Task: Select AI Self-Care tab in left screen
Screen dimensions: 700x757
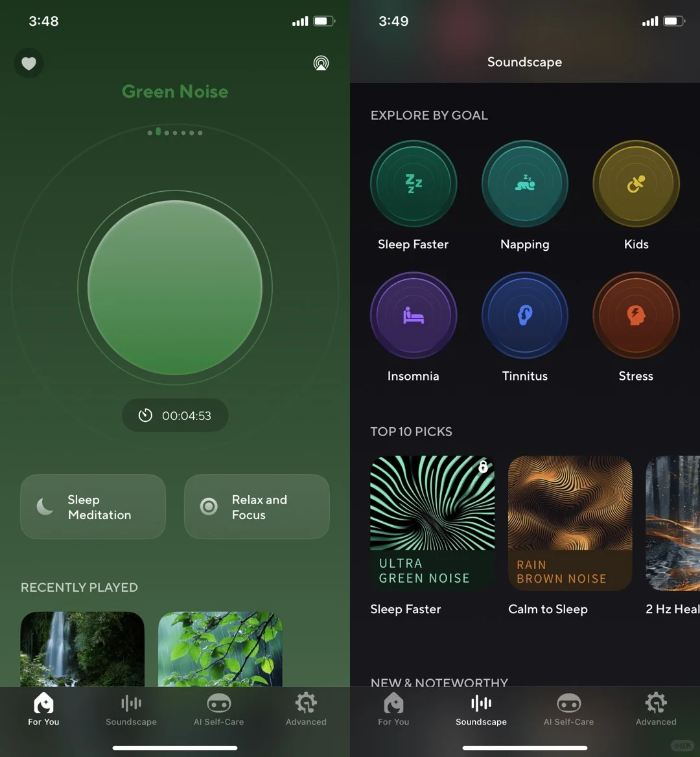Action: [218, 709]
